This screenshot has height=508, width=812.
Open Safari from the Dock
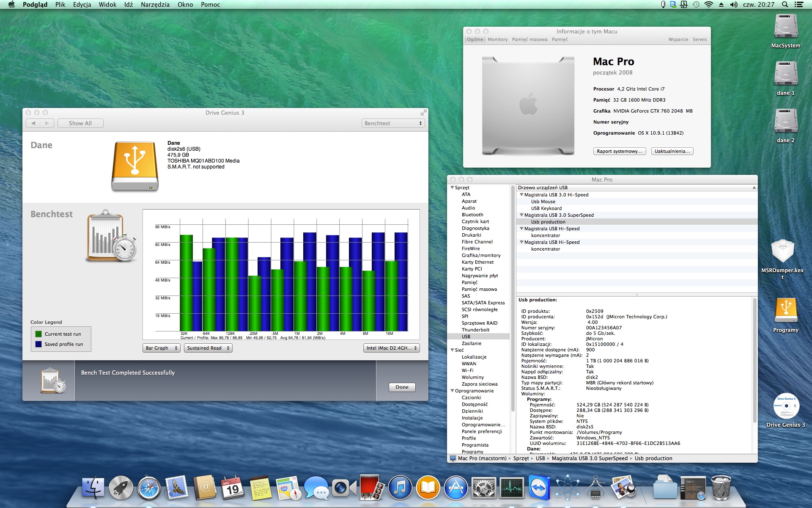[149, 488]
